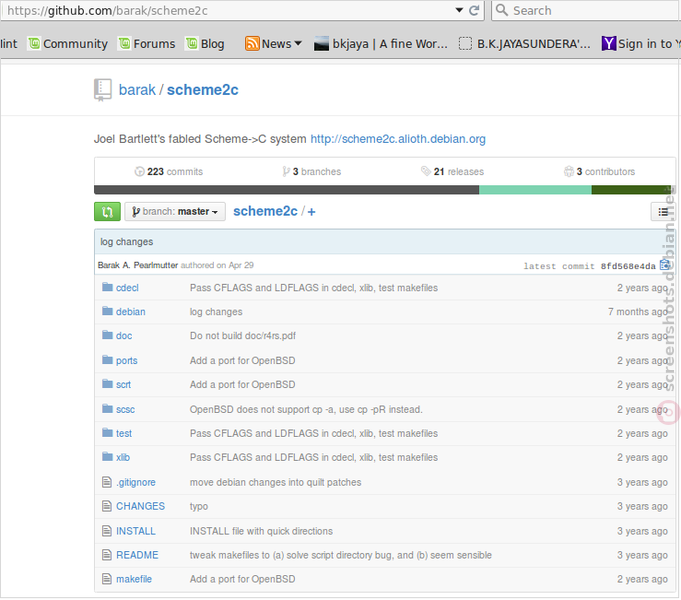Click the folder icon beside debian
This screenshot has width=681, height=600.
[107, 311]
